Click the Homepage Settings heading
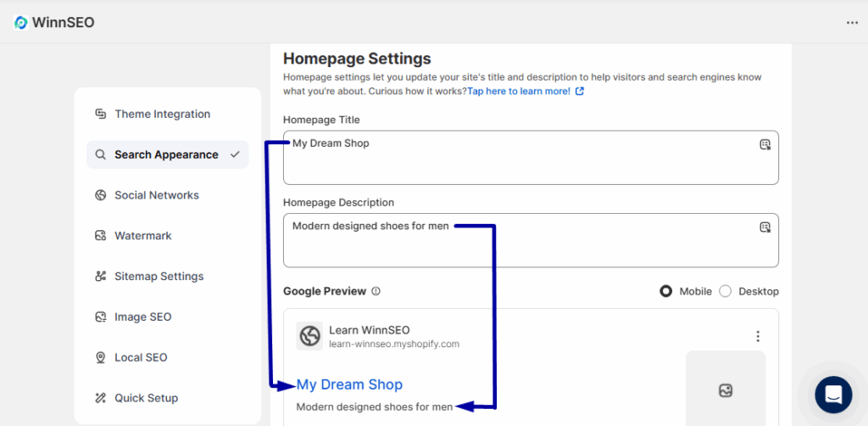Viewport: 868px width, 426px height. (357, 59)
